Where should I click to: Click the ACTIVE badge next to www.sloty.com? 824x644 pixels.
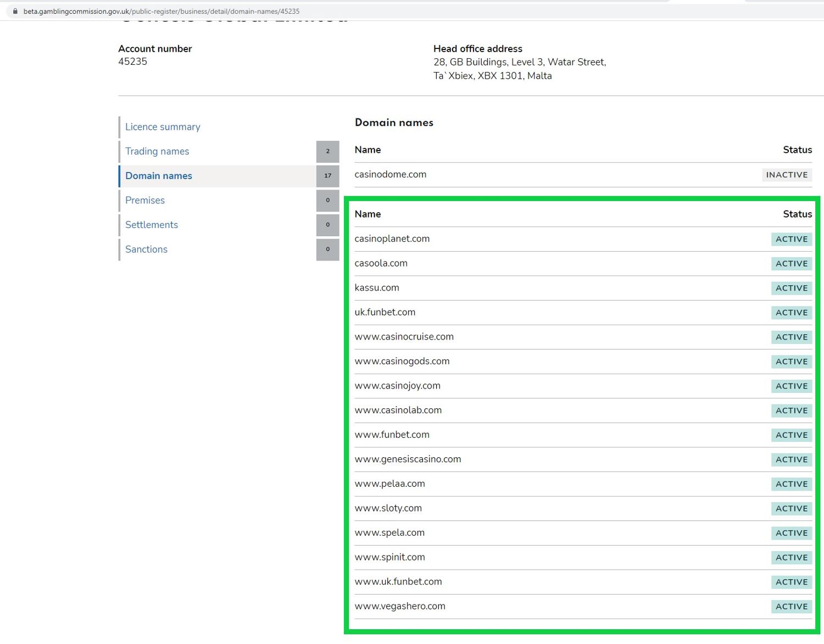(x=791, y=509)
